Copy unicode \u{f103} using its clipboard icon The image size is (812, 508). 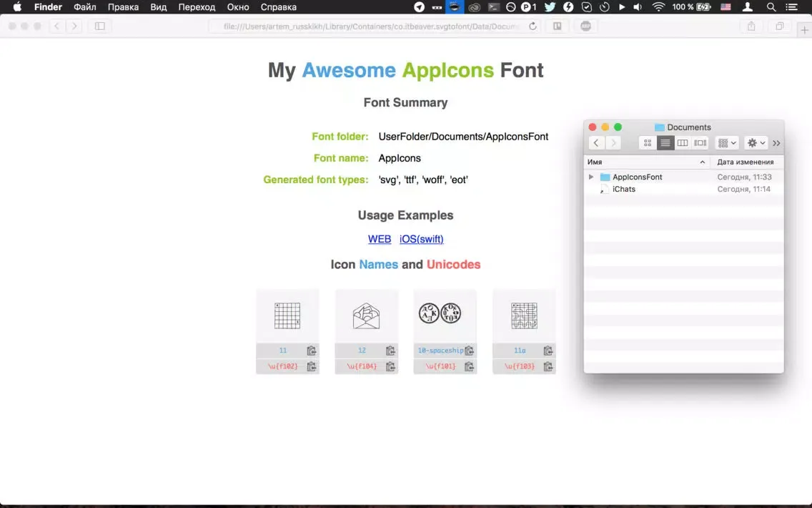click(548, 366)
